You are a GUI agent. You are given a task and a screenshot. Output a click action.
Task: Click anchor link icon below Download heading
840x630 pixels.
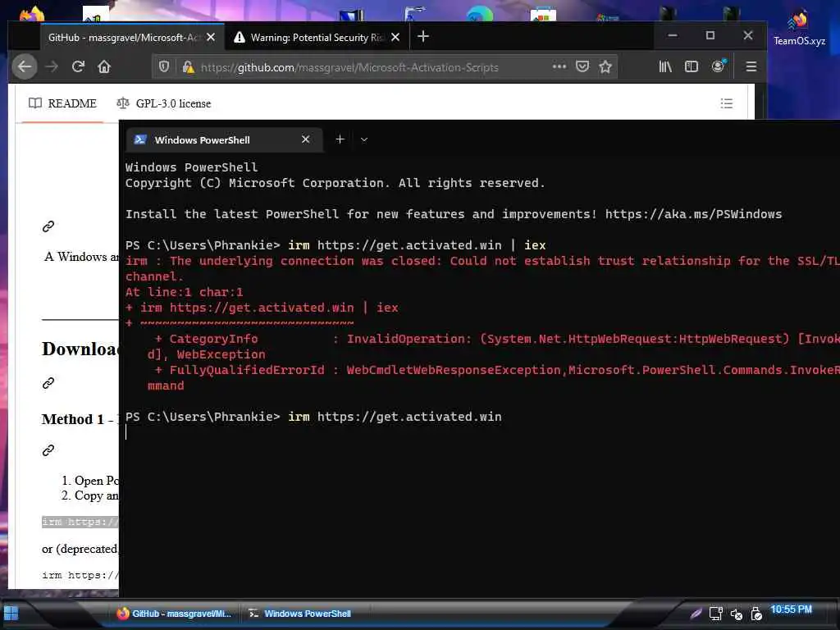tap(48, 383)
